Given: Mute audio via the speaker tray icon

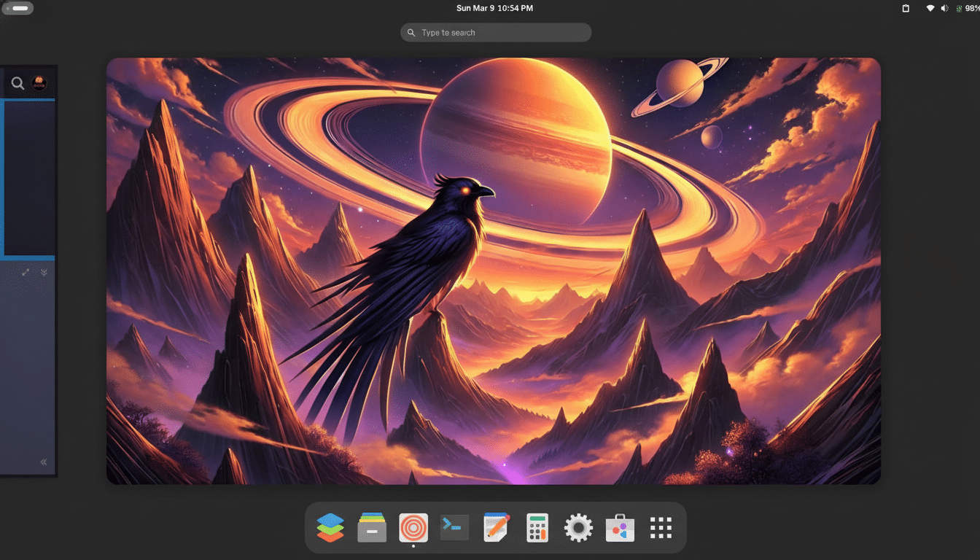Looking at the screenshot, I should tap(944, 8).
